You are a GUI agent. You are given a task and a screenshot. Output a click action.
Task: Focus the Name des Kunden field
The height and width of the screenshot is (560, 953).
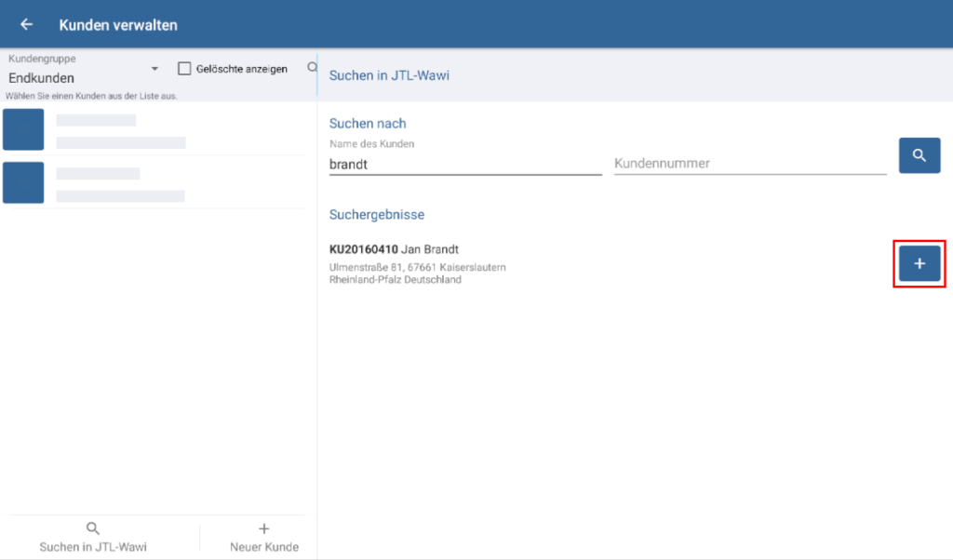coord(465,164)
